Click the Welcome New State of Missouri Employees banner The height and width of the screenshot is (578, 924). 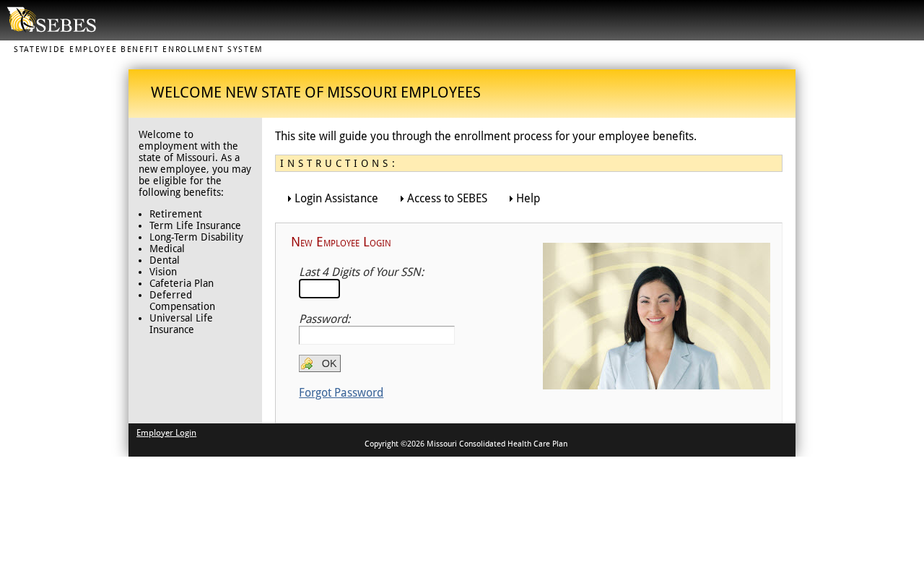tap(315, 92)
